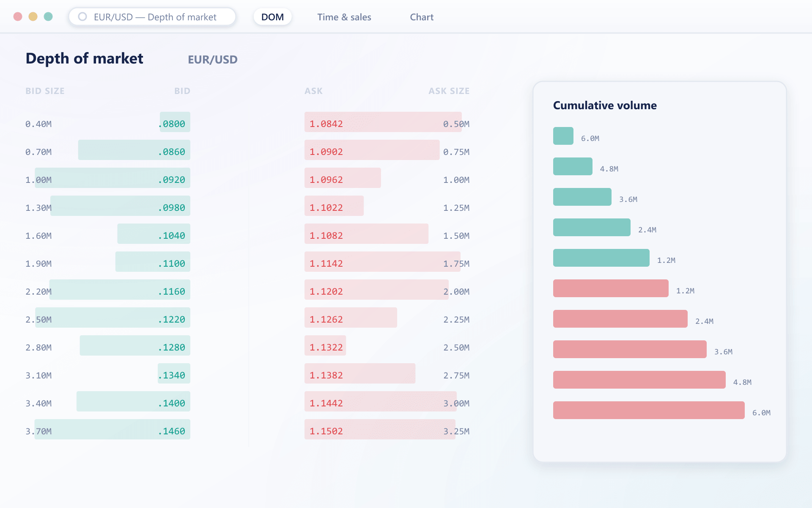The image size is (812, 508).
Task: Select bid price .1460
Action: tap(172, 431)
